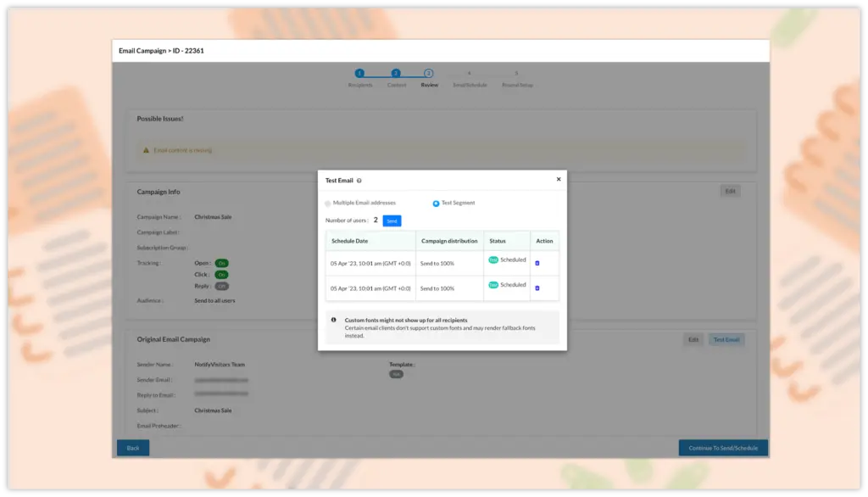868x497 pixels.
Task: Click Edit in Campaign Info section
Action: coord(729,192)
